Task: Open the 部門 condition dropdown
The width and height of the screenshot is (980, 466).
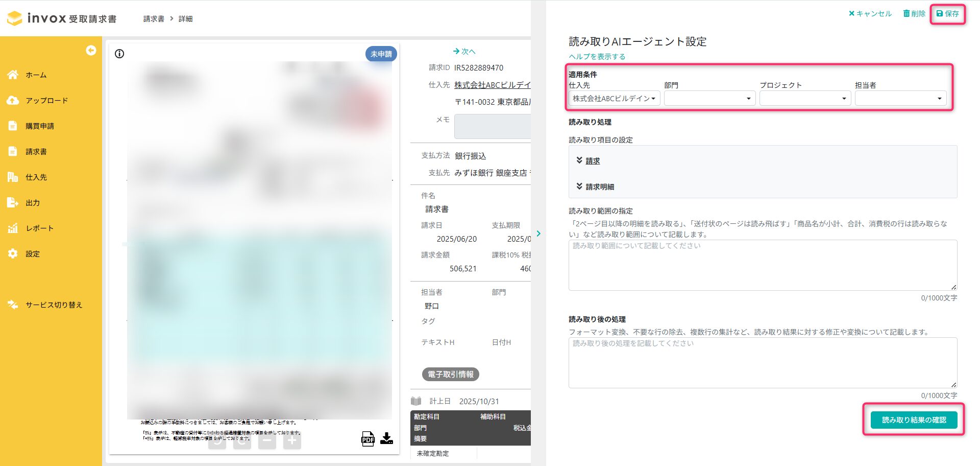Action: click(709, 98)
